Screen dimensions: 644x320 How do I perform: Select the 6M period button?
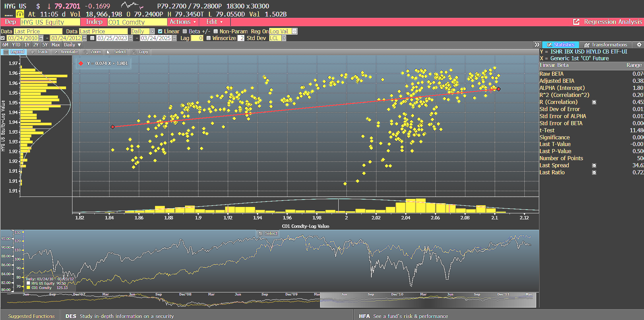5,45
